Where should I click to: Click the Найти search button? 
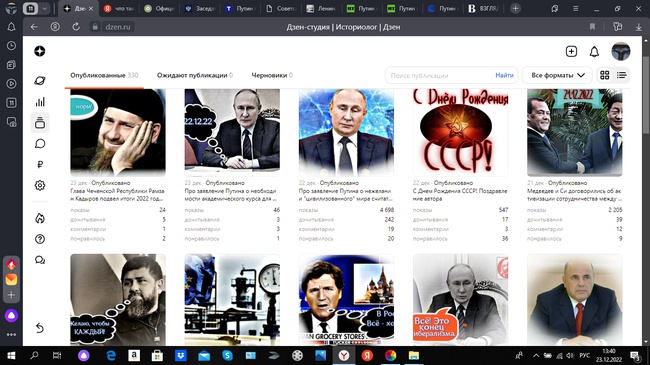pyautogui.click(x=504, y=75)
